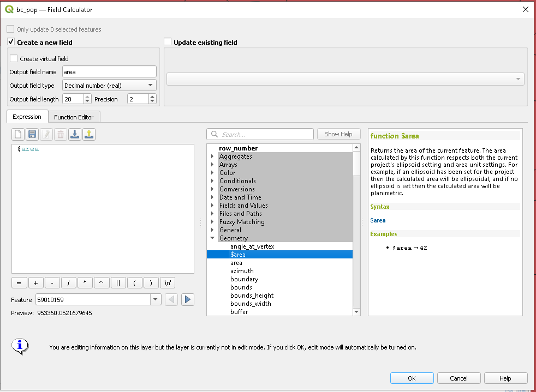The height and width of the screenshot is (392, 536).
Task: Decrease Precision spinner value
Action: (x=152, y=101)
